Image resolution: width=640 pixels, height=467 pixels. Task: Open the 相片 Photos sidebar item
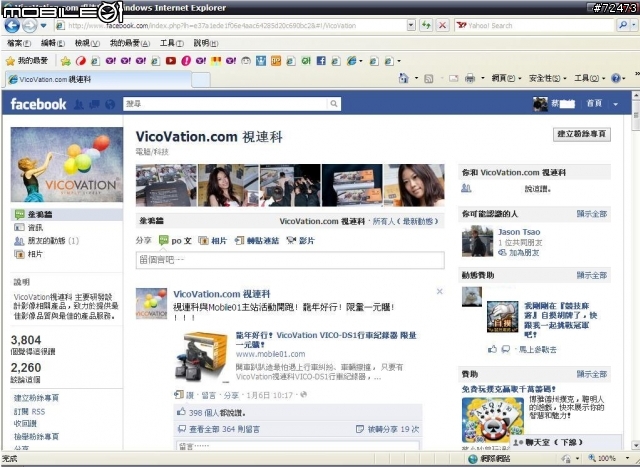[x=35, y=254]
